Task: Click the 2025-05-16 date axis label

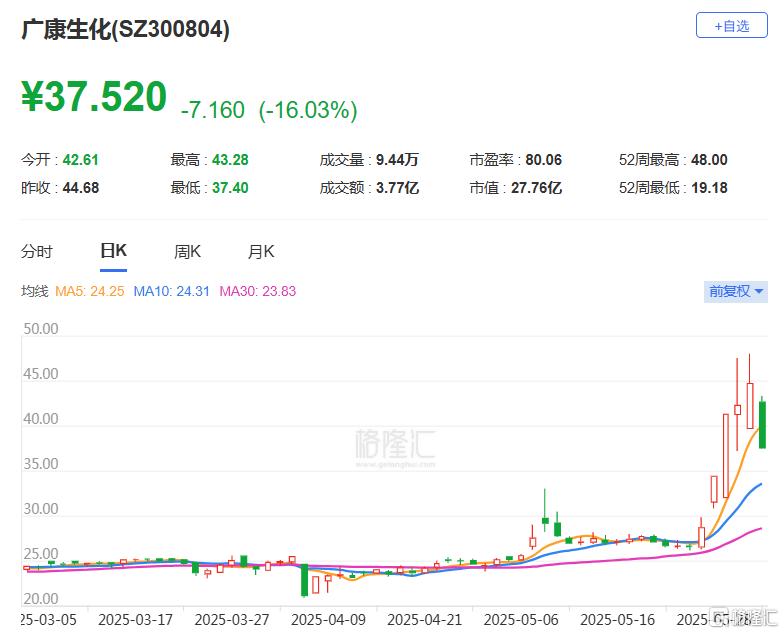Action: pos(617,620)
